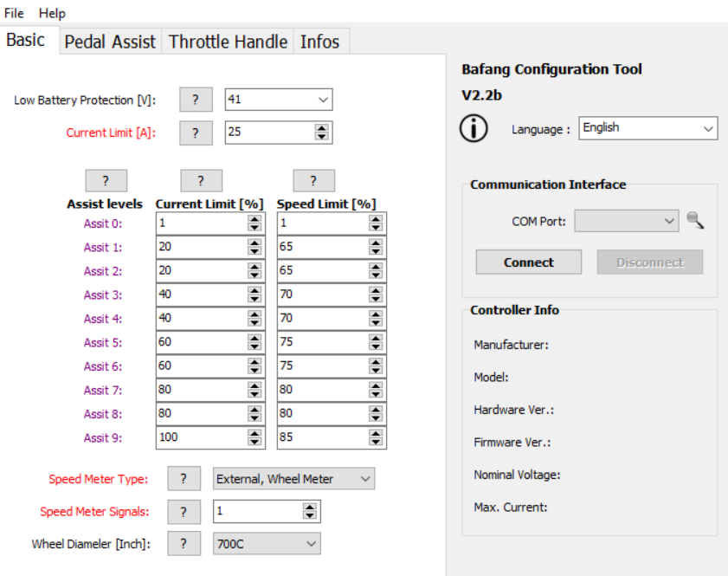Open the File menu
Viewport: 728px width, 576px height.
pyautogui.click(x=14, y=13)
